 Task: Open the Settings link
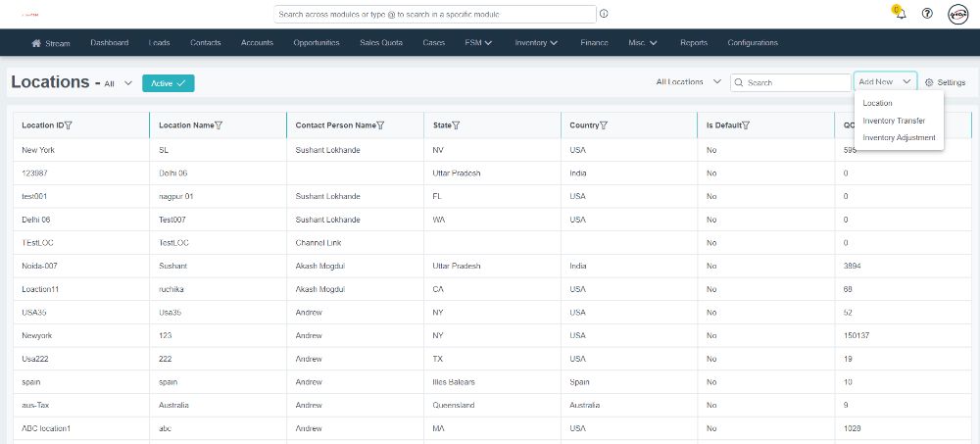(945, 82)
